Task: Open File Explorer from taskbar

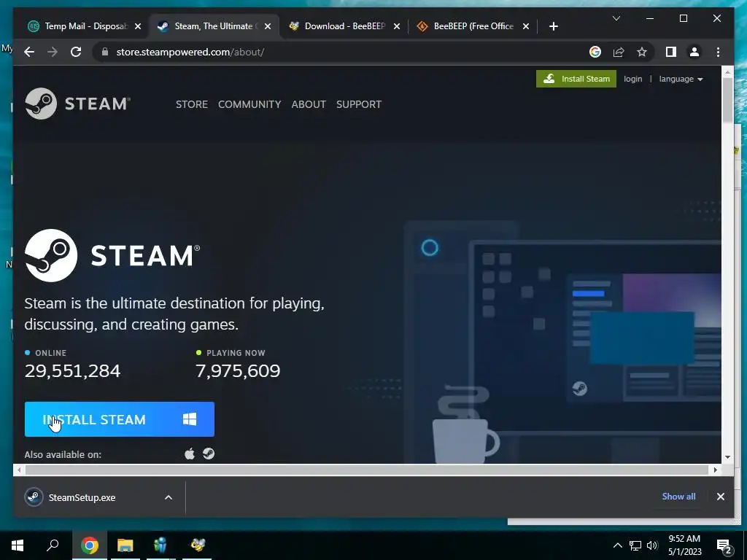Action: [125, 545]
